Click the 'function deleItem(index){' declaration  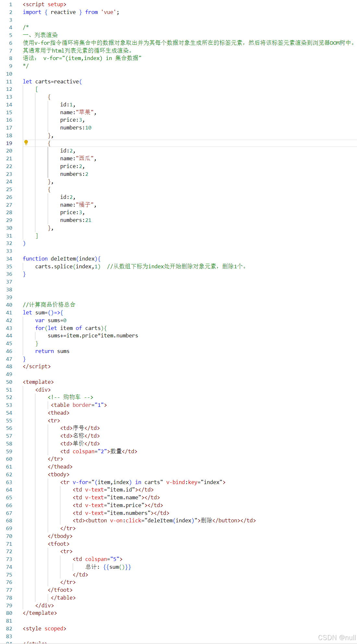pyautogui.click(x=62, y=259)
